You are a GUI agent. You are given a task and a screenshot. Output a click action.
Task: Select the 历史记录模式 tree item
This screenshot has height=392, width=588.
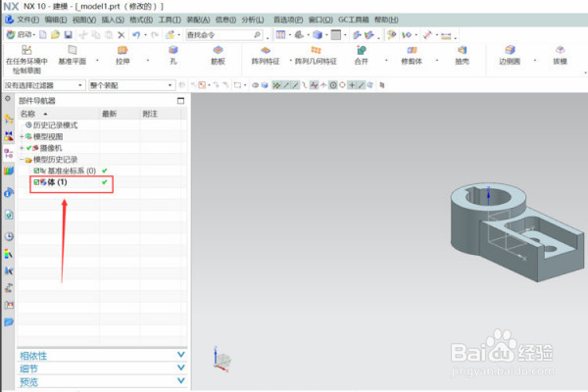pos(55,125)
